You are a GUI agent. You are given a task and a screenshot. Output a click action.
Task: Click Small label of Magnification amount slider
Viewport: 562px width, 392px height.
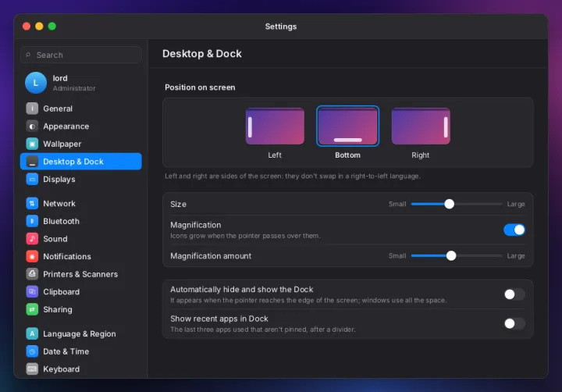point(397,255)
